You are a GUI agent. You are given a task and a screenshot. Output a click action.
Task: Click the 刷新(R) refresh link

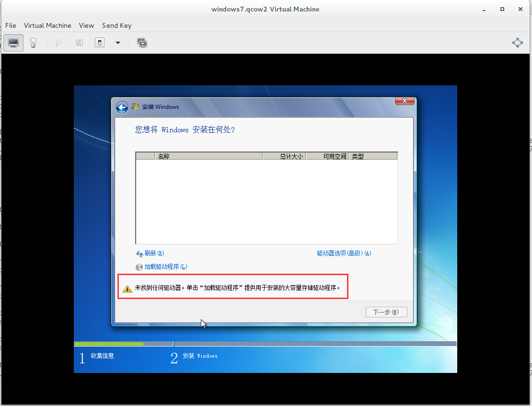[154, 253]
